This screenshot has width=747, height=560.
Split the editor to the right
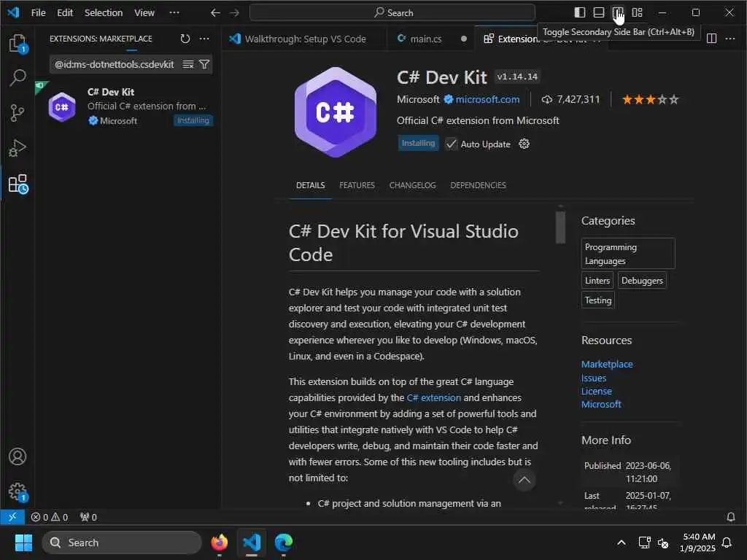click(x=711, y=39)
